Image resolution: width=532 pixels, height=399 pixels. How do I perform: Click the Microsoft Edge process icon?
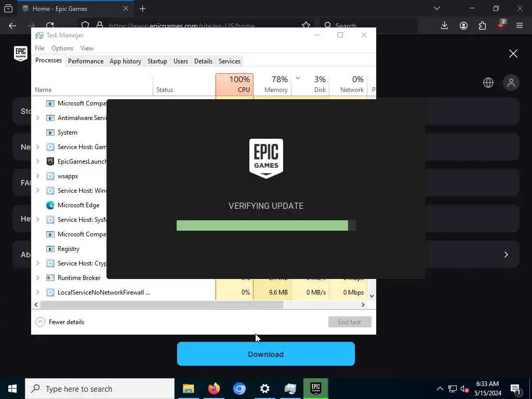point(50,205)
